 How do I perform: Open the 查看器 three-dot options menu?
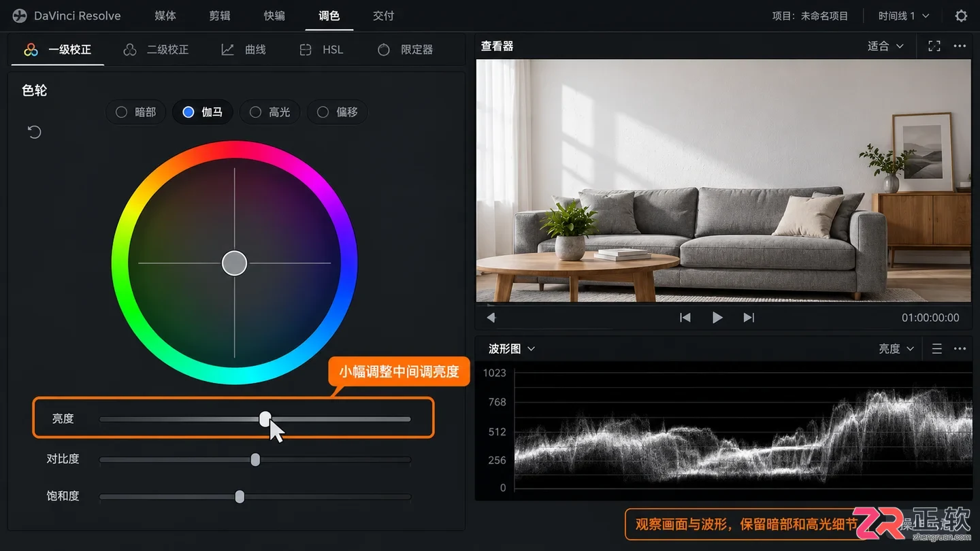(x=960, y=46)
